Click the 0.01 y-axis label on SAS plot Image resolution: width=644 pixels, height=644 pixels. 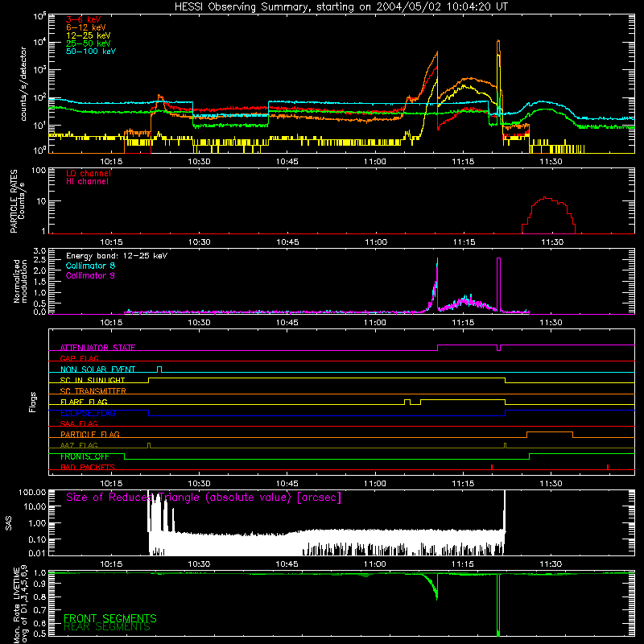pos(36,553)
